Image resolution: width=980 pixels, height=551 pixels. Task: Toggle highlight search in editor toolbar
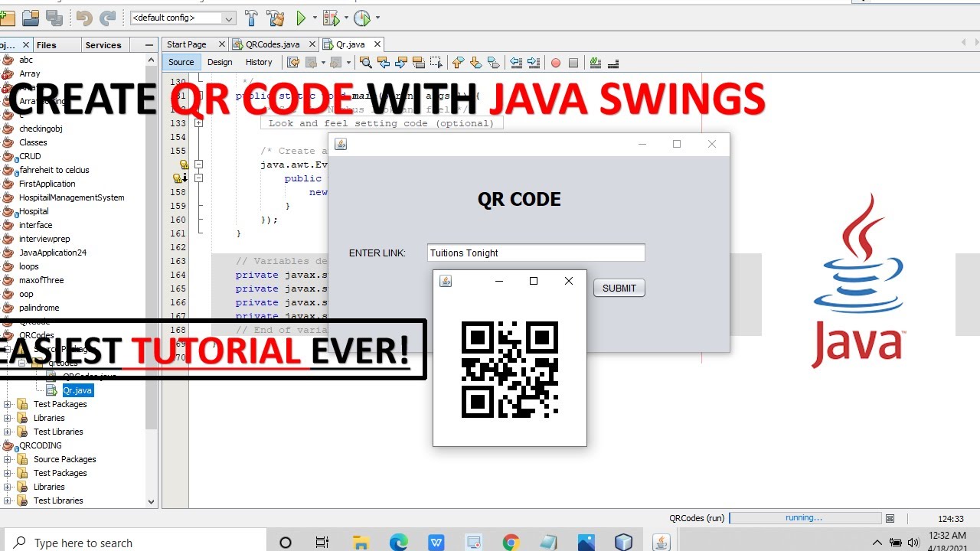419,63
